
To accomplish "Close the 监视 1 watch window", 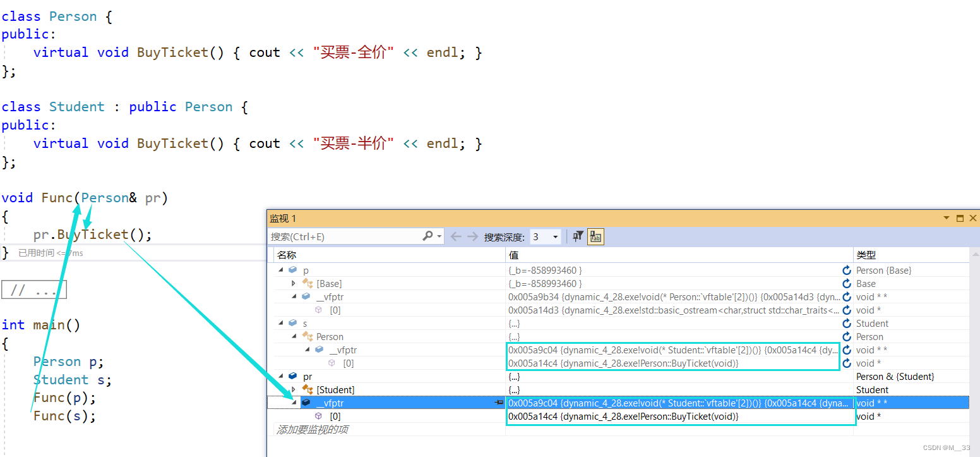I will pos(972,218).
